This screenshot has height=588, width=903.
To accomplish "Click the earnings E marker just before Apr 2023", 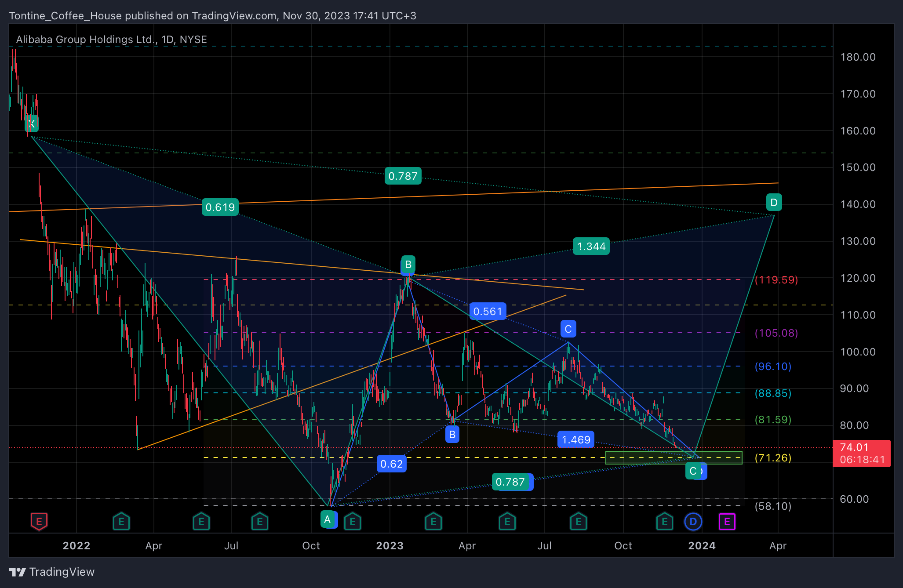I will tap(433, 522).
